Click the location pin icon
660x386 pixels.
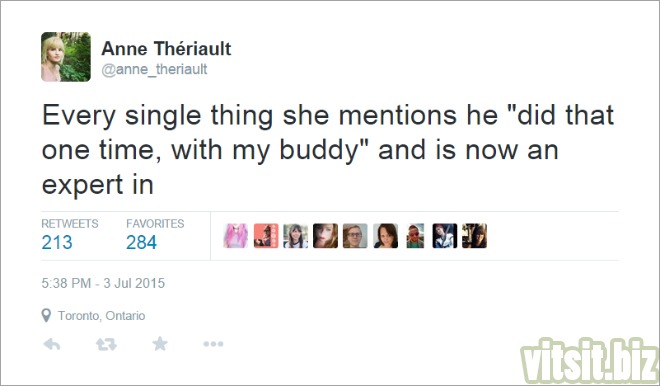point(46,315)
